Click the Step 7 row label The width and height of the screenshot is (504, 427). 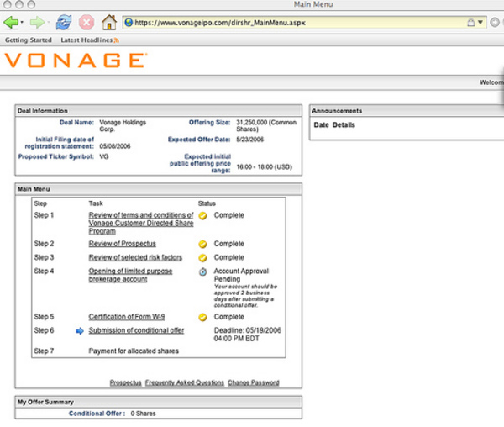point(44,351)
